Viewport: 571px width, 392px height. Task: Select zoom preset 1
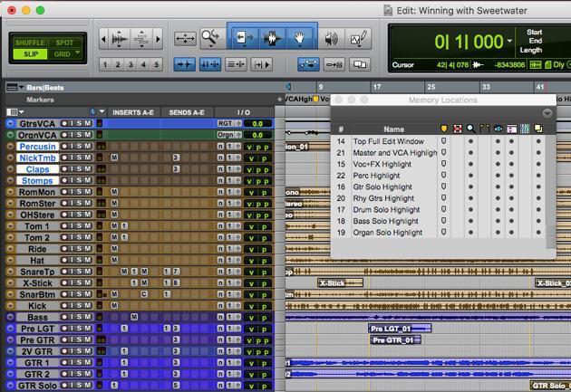click(105, 64)
